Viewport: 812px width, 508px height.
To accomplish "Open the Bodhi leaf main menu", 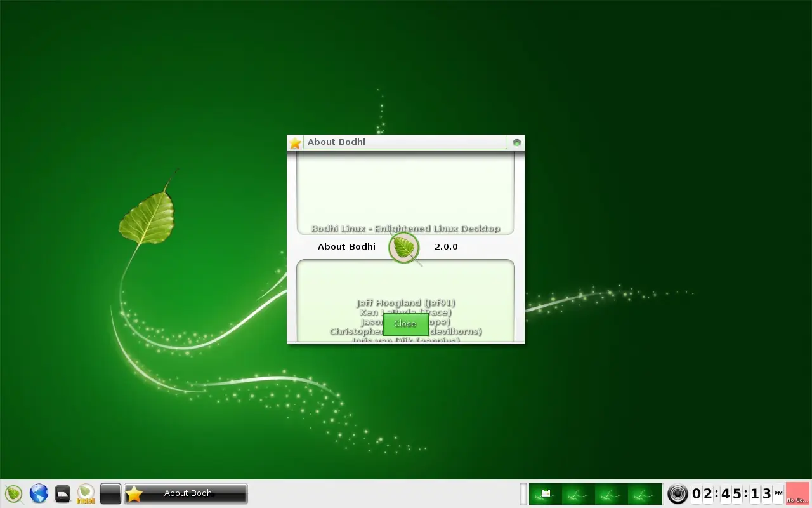I will coord(14,493).
